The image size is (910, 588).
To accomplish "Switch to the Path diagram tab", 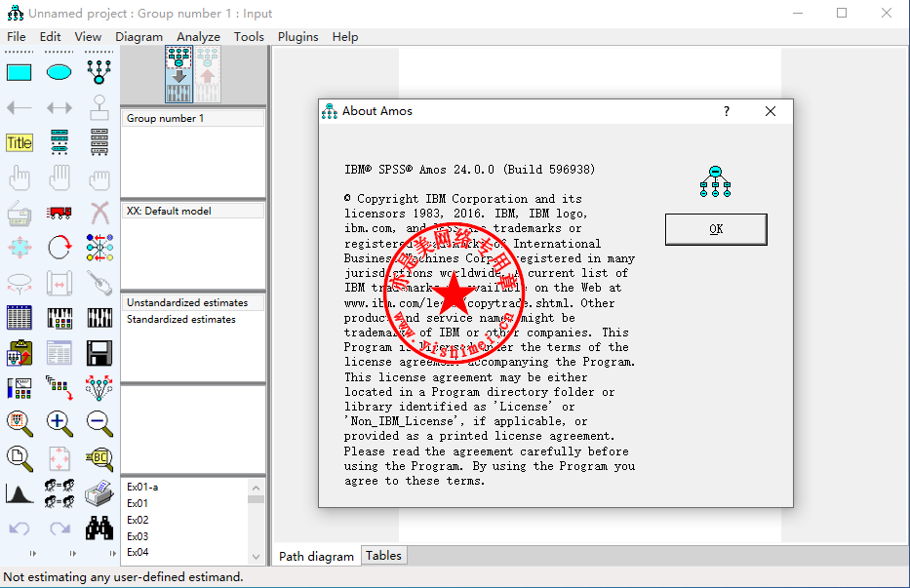I will [316, 556].
